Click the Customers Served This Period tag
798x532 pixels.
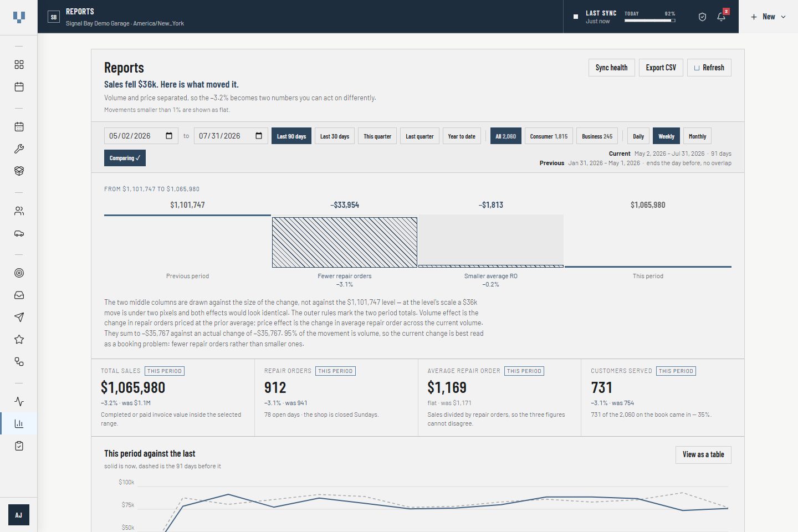[x=676, y=371]
